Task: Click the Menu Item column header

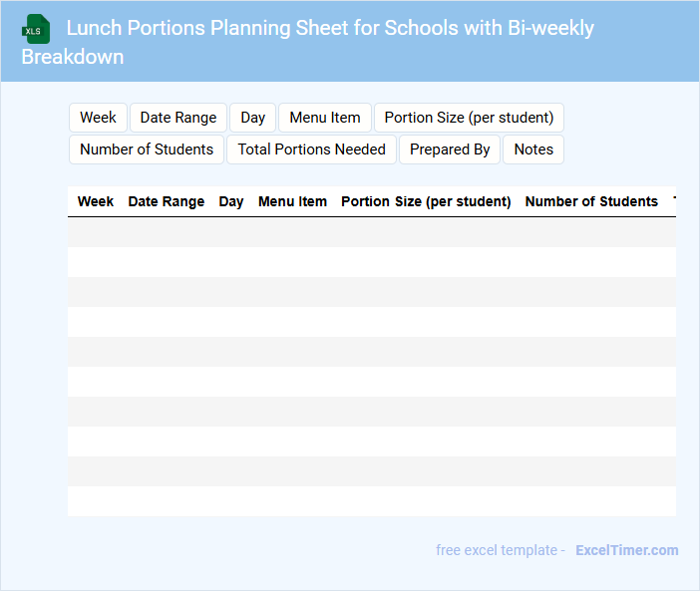Action: pyautogui.click(x=292, y=201)
